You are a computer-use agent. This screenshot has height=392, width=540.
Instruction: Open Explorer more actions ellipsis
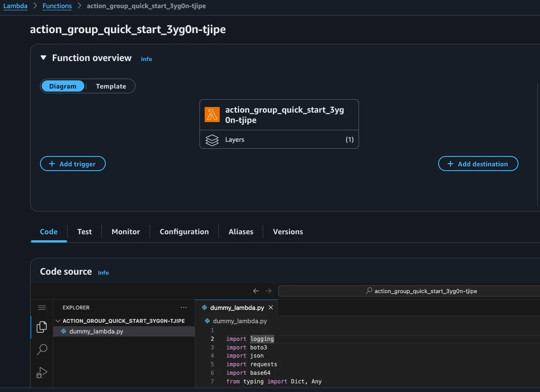184,308
